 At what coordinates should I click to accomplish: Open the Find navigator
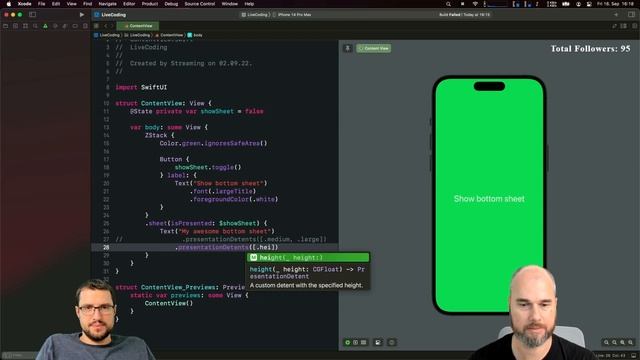pyautogui.click(x=35, y=26)
